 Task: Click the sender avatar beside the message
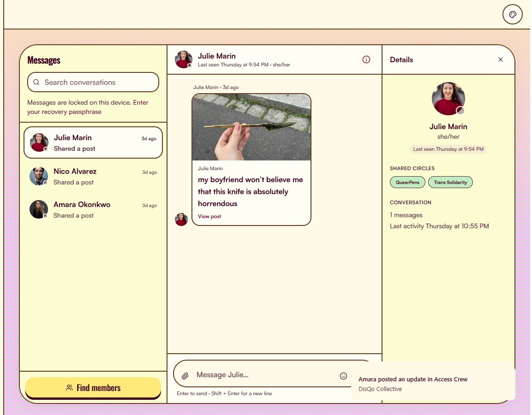[181, 219]
